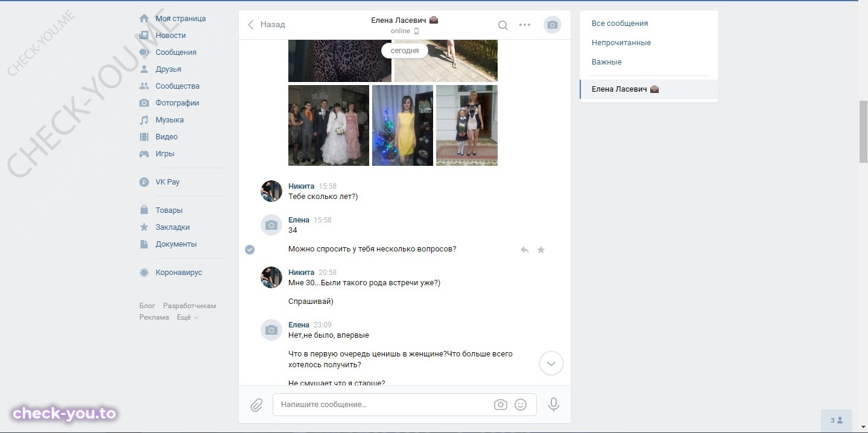This screenshot has height=433, width=868.
Task: Open the Друзья friends icon
Action: pos(144,69)
